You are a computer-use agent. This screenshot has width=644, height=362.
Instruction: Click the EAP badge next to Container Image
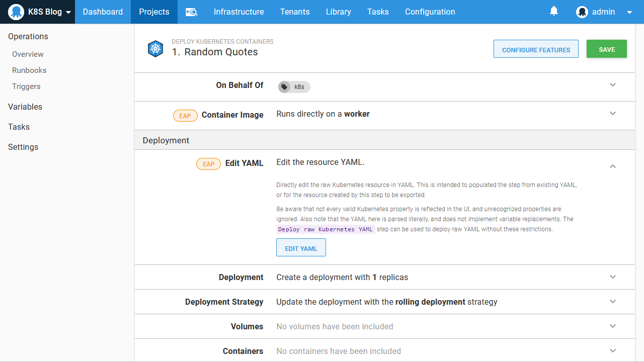click(x=185, y=116)
